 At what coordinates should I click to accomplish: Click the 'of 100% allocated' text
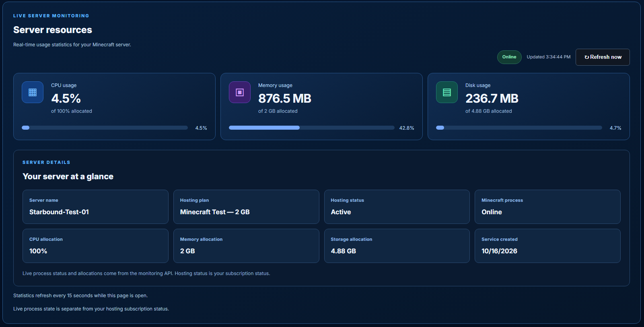coord(72,111)
